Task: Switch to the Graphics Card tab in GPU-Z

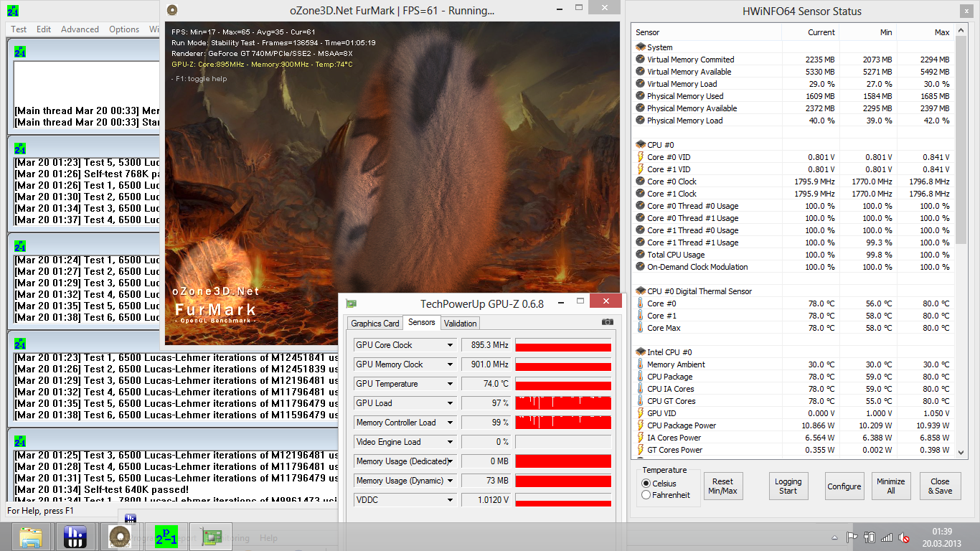Action: [375, 324]
